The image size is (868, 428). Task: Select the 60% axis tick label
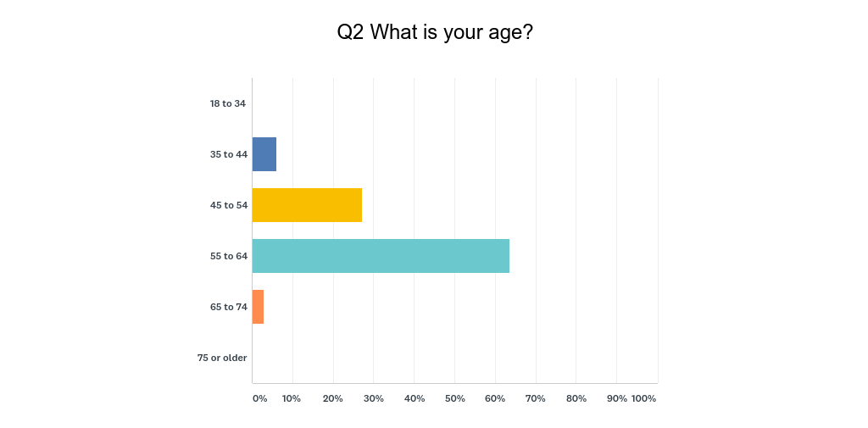(496, 398)
